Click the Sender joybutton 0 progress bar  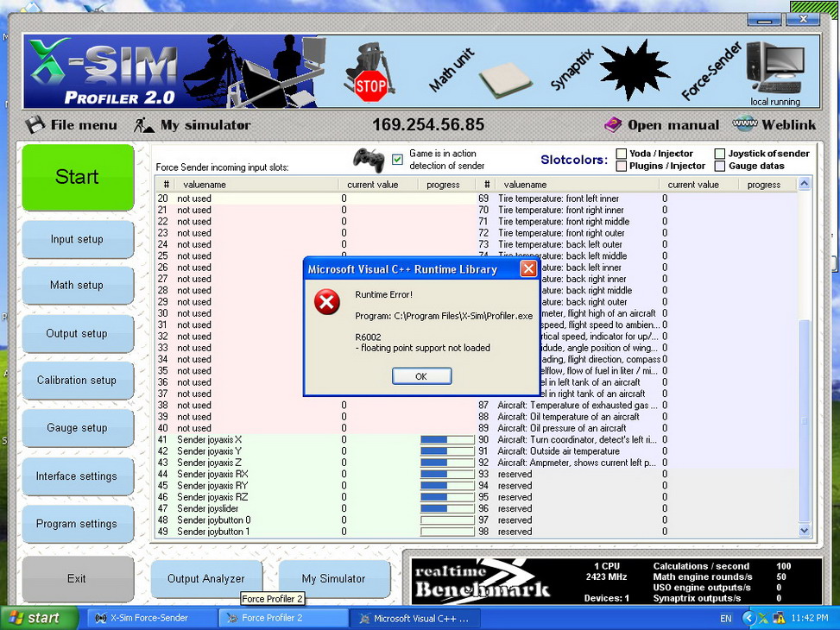tap(447, 520)
